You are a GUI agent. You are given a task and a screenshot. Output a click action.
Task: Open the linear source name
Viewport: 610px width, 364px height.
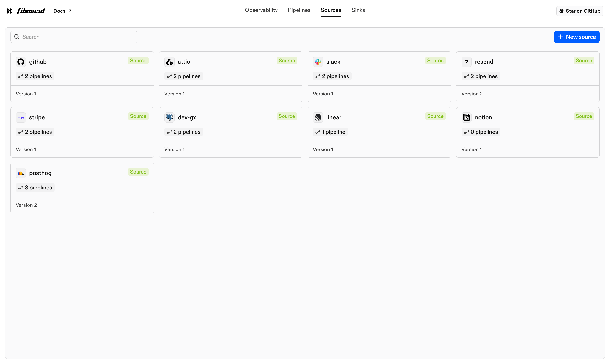(x=334, y=117)
